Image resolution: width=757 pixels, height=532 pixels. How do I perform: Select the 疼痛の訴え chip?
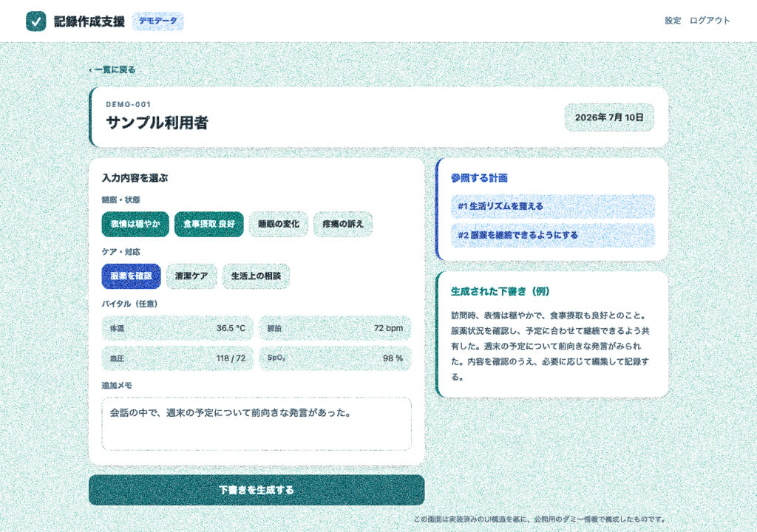pos(343,224)
